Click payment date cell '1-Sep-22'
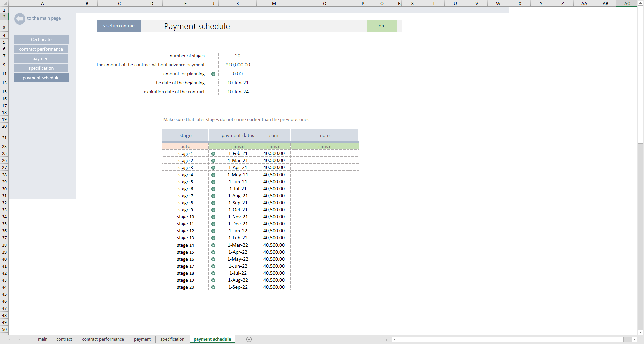 click(x=238, y=287)
